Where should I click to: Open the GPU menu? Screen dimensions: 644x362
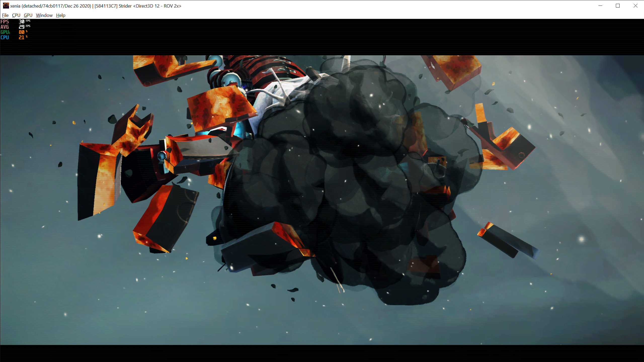pos(28,15)
